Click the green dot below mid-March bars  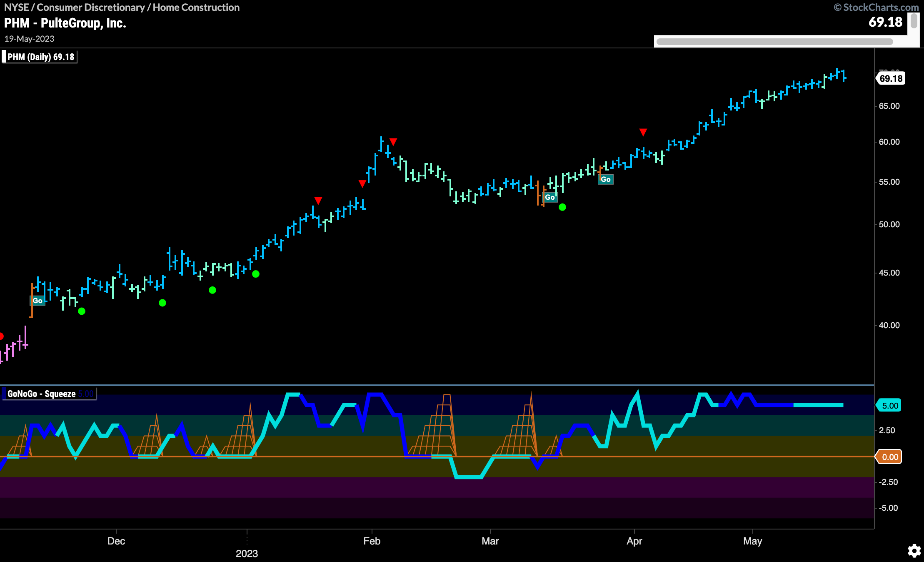coord(562,207)
